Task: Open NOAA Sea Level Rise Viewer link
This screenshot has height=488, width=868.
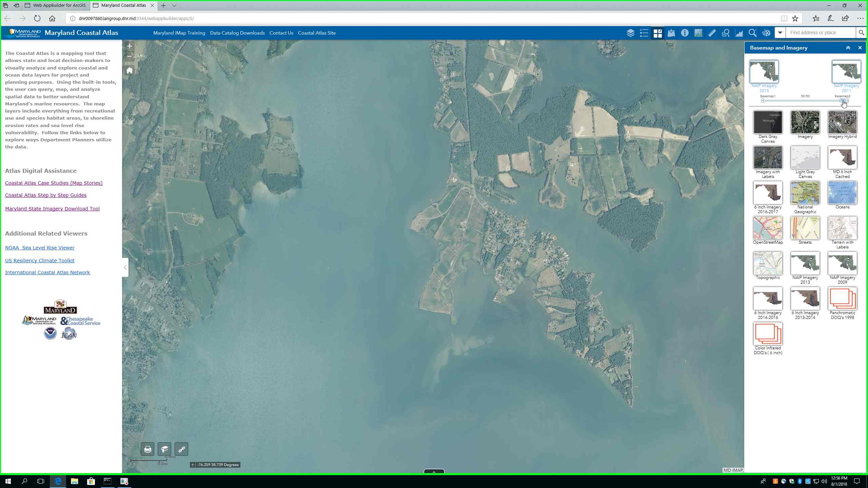Action: pos(40,248)
